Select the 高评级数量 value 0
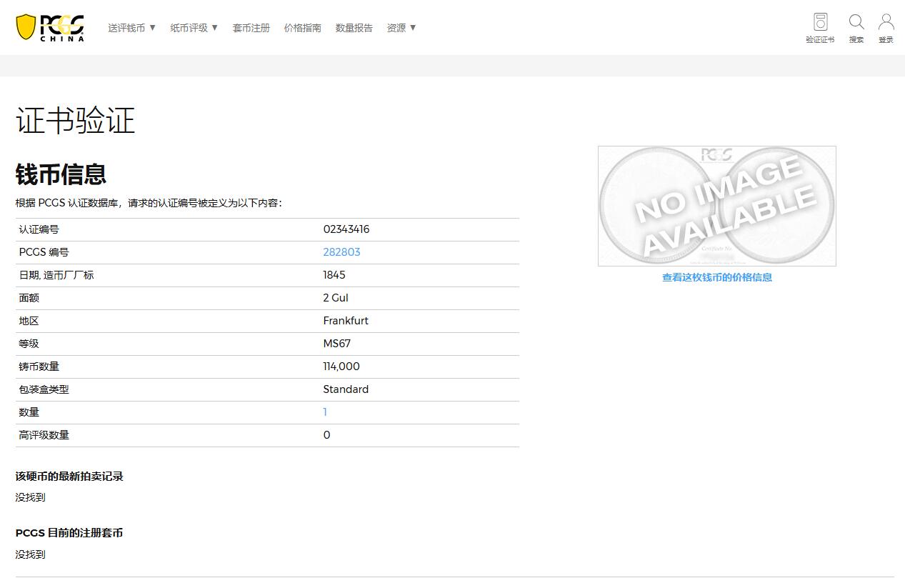The width and height of the screenshot is (905, 588). (x=326, y=435)
